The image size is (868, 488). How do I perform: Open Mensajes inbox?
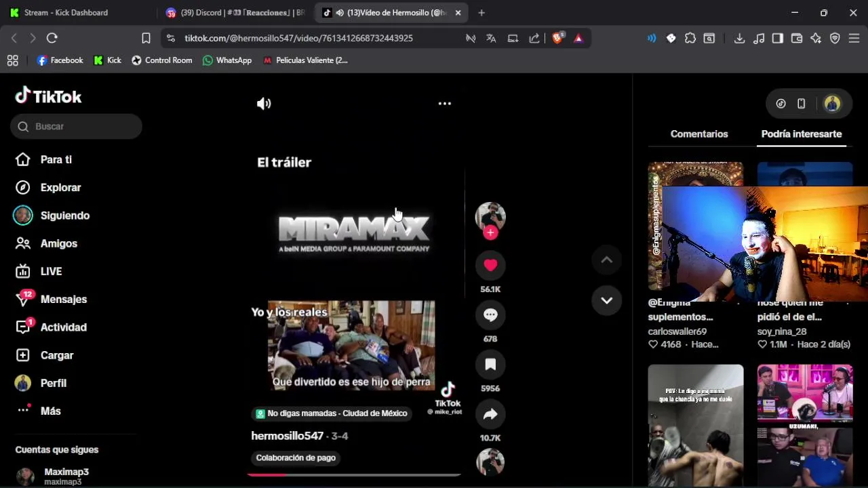tap(51, 299)
